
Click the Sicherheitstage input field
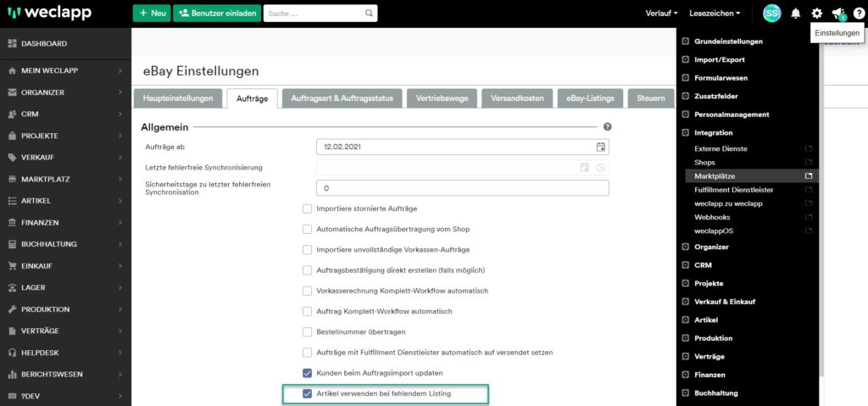(463, 188)
